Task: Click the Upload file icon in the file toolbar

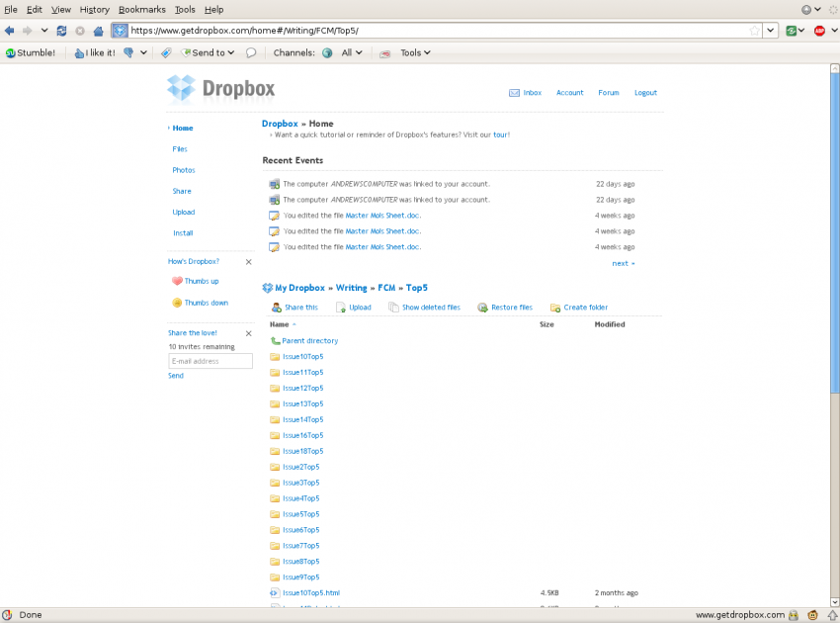Action: pos(341,308)
